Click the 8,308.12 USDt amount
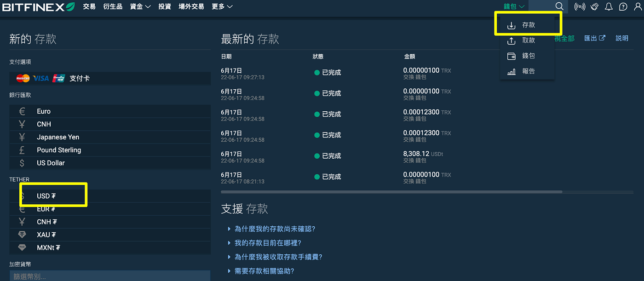 [x=423, y=154]
